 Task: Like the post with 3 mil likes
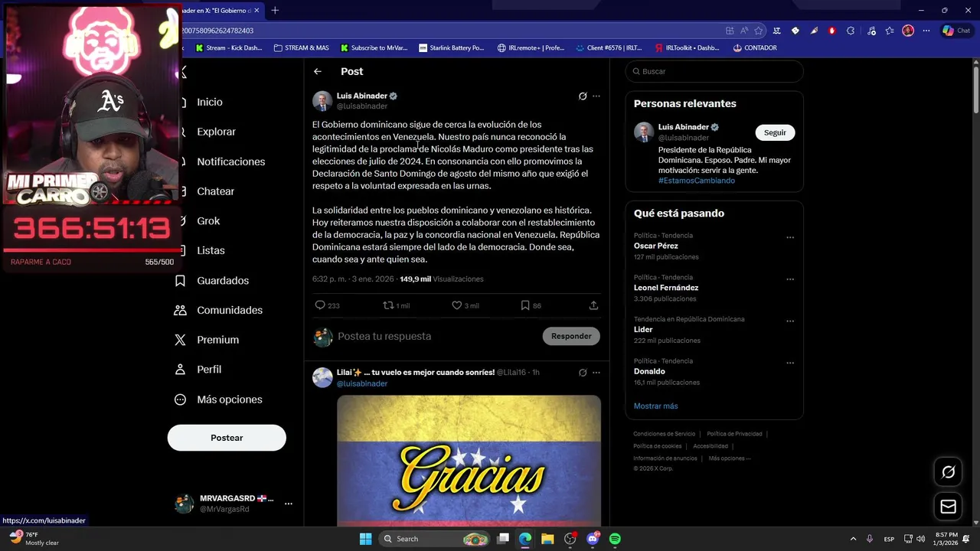[x=457, y=305]
